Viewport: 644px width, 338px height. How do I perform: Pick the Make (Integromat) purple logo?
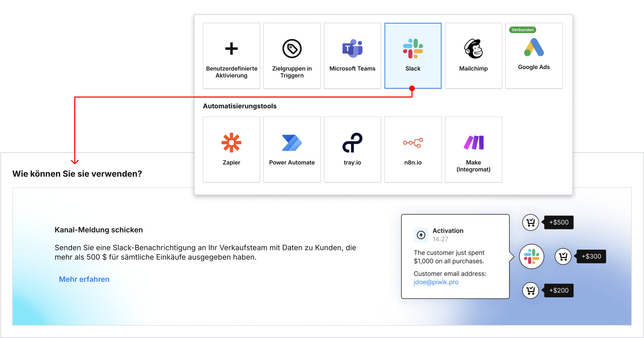tap(473, 142)
